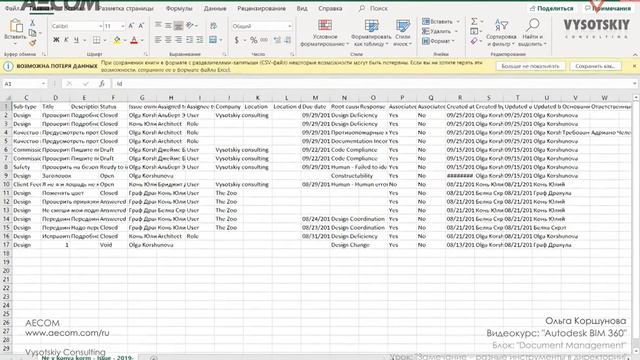Decrease font size with the smaller A button

point(141,26)
